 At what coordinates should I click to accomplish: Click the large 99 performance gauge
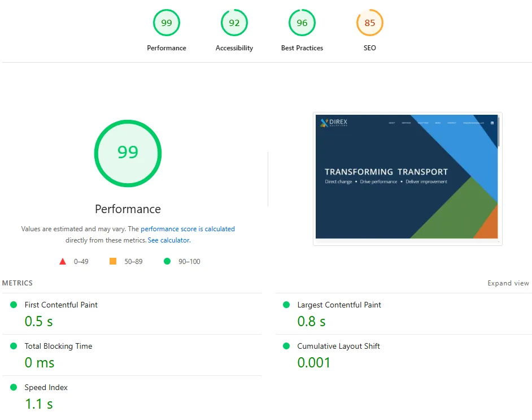pyautogui.click(x=128, y=153)
